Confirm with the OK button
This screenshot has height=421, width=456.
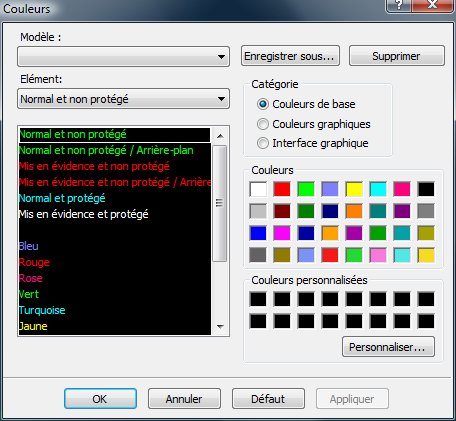(x=100, y=399)
